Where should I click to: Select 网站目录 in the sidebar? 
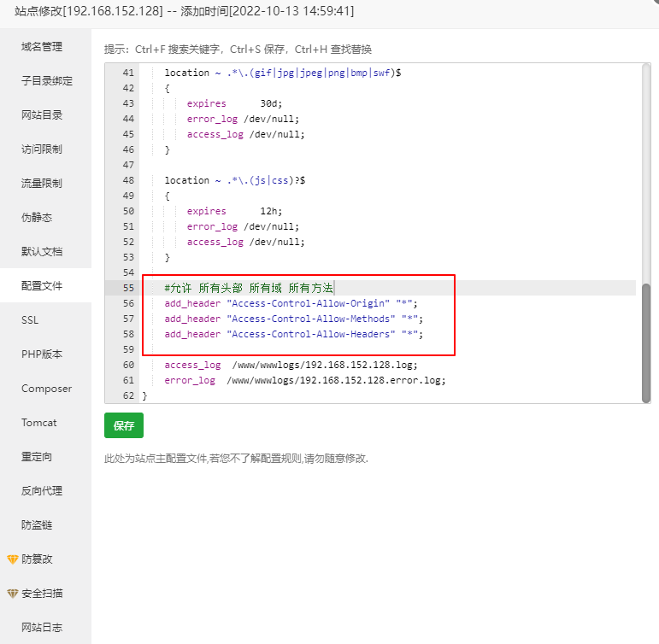42,115
